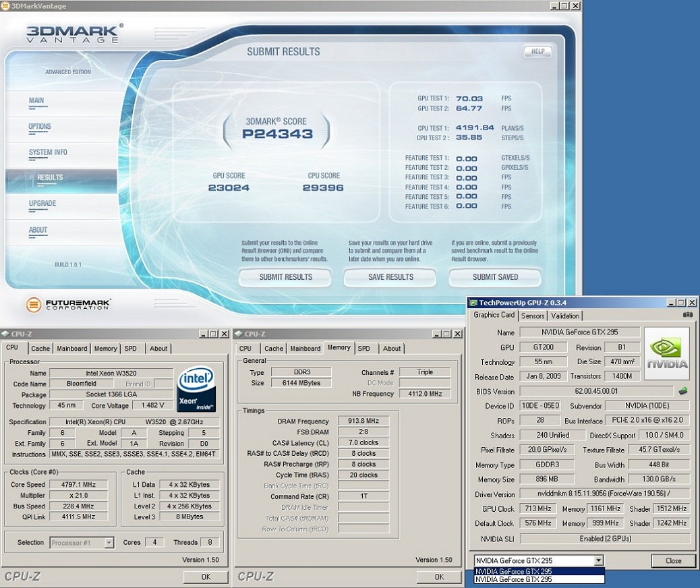The height and width of the screenshot is (588, 700).
Task: Open the CPU tab in Memory CPU-Z window
Action: (245, 348)
